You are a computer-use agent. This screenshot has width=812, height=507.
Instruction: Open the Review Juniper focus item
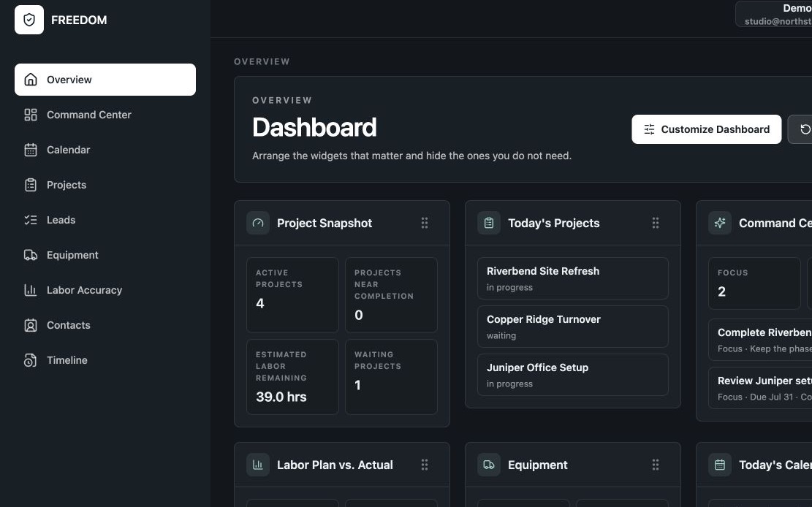[760, 388]
